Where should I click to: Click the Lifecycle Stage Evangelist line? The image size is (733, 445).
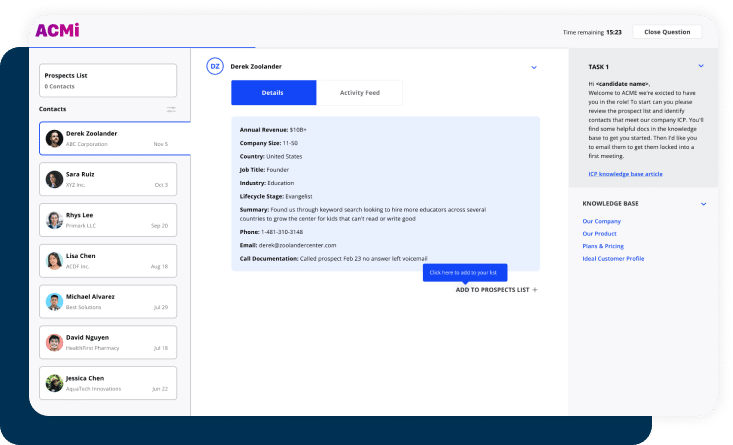[x=276, y=196]
